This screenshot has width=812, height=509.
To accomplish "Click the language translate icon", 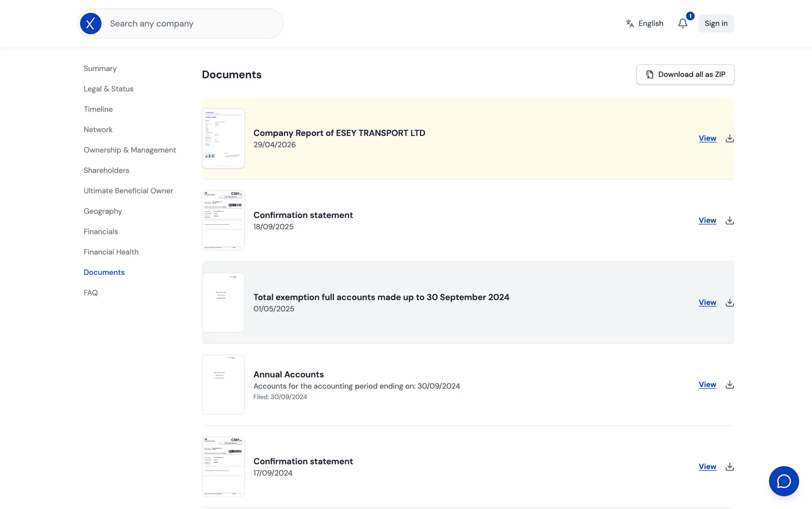I will point(630,24).
